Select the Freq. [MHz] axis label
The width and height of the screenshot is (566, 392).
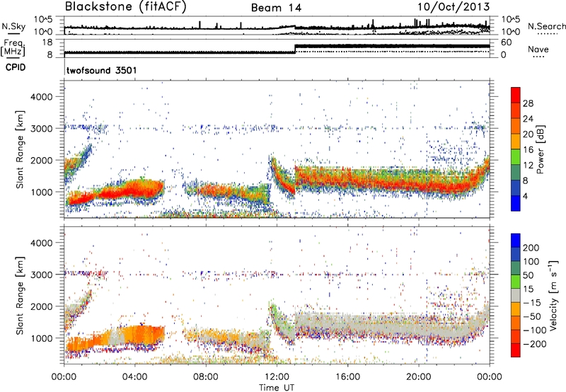coord(13,47)
